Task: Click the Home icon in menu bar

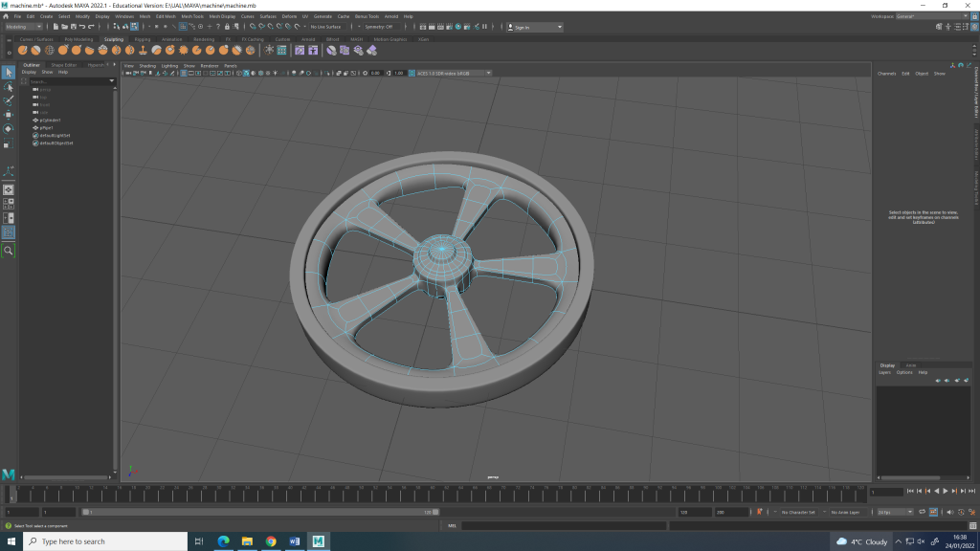Action: pos(6,16)
